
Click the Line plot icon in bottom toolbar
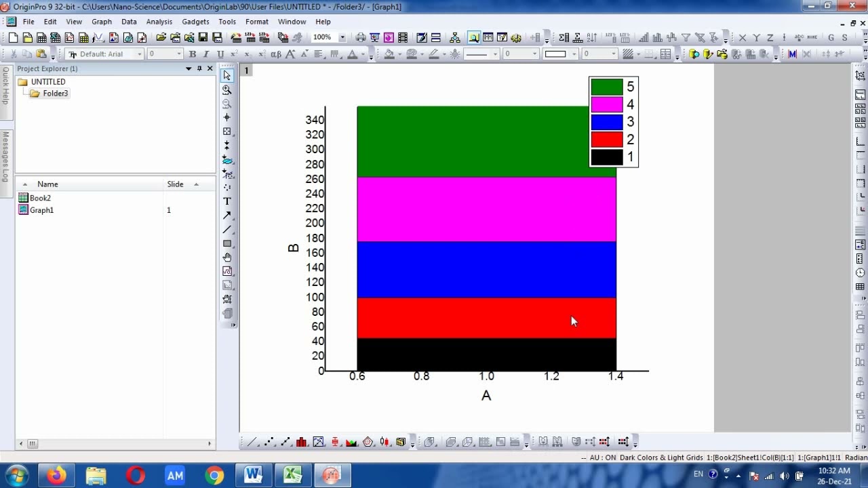coord(252,442)
